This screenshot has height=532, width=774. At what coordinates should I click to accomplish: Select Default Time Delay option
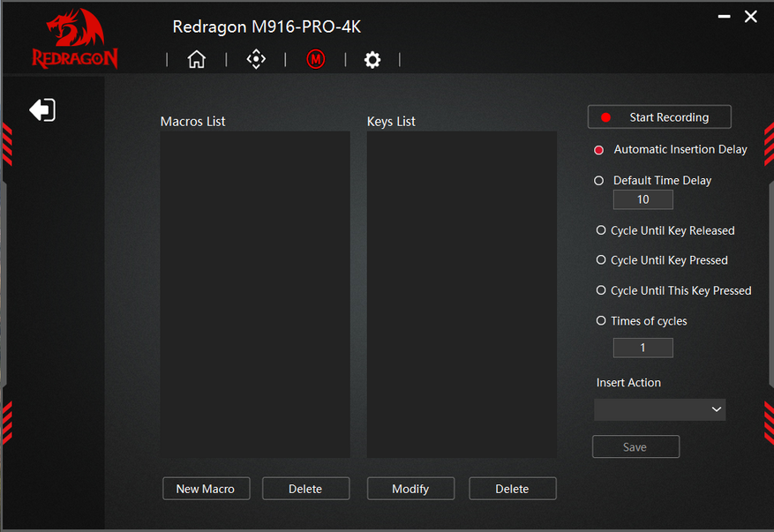point(598,181)
